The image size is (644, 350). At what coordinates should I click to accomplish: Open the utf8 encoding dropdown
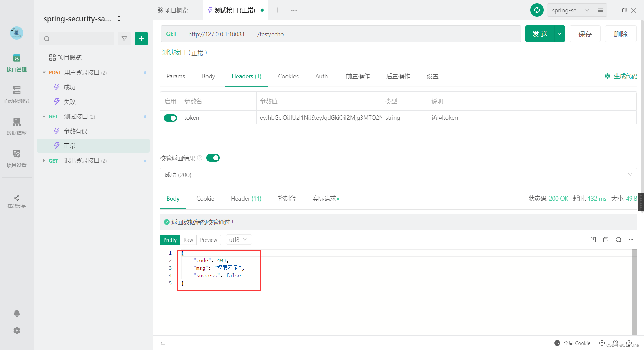click(x=238, y=239)
